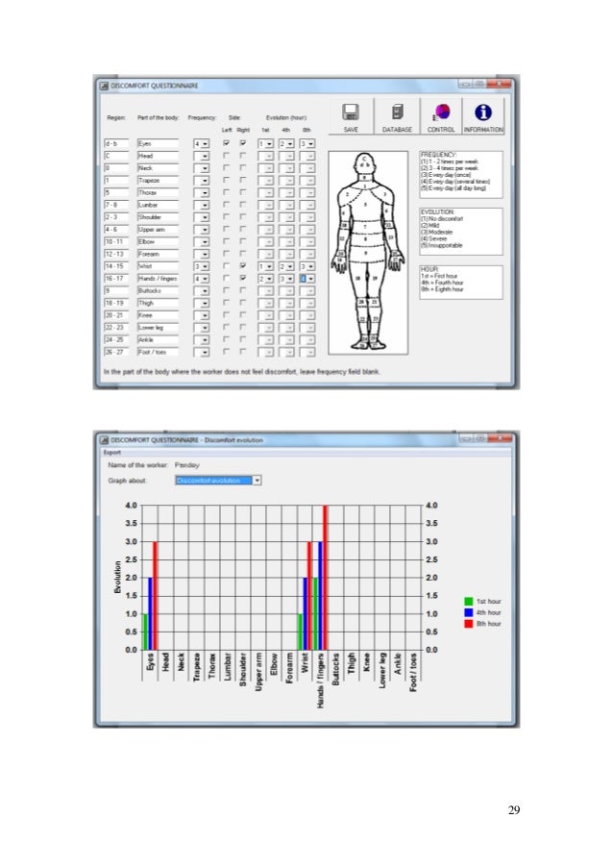Image resolution: width=613 pixels, height=868 pixels.
Task: Click the Upper arm body part field
Action: click(x=158, y=229)
